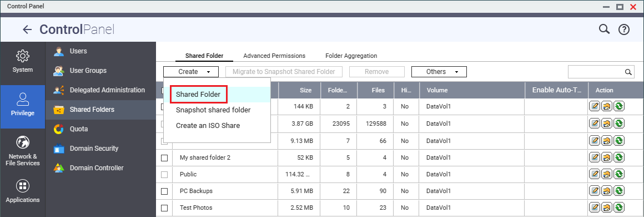
Task: Edit permissions icon for PC Backups folder
Action: click(607, 191)
